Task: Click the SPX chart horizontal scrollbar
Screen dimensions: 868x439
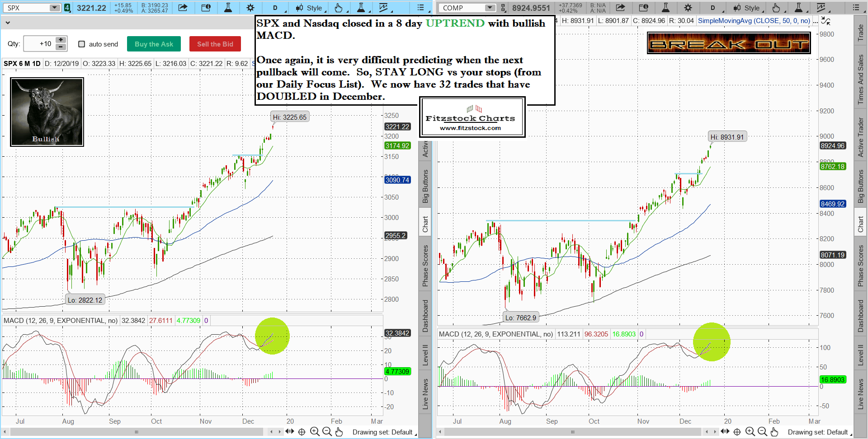Action: (137, 432)
